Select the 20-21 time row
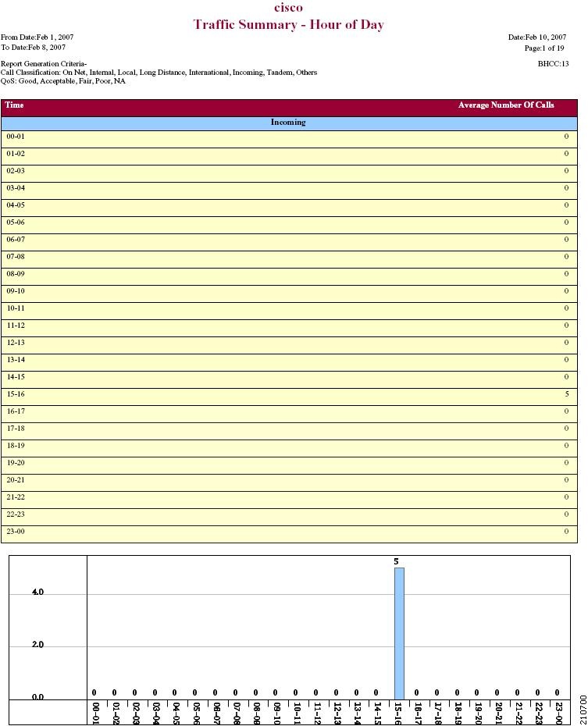This screenshot has height=726, width=588. (x=289, y=482)
